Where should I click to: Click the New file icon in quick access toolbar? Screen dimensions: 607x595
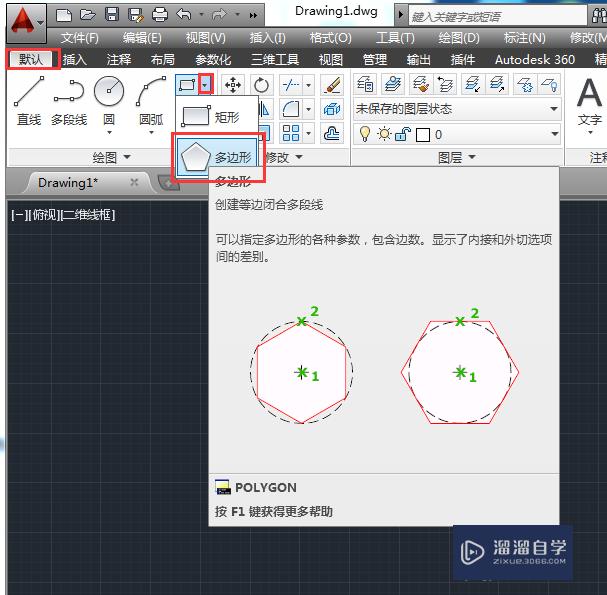(64, 15)
